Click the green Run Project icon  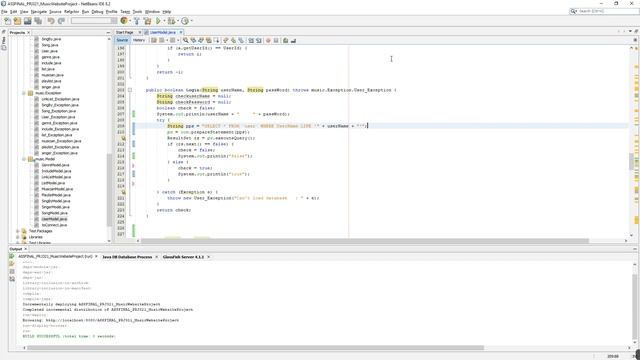[x=158, y=21]
